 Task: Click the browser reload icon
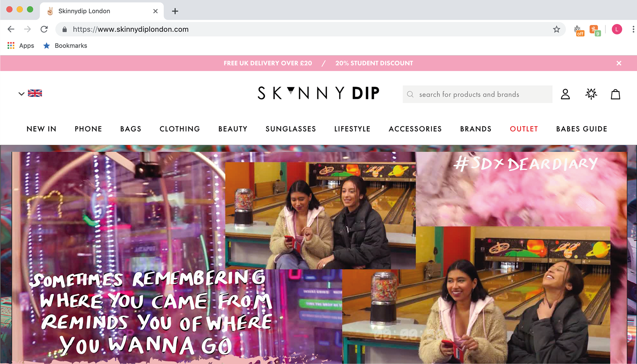pyautogui.click(x=44, y=29)
